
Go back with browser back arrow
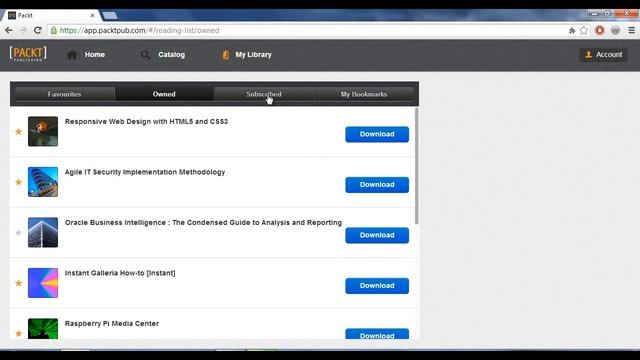tap(9, 30)
